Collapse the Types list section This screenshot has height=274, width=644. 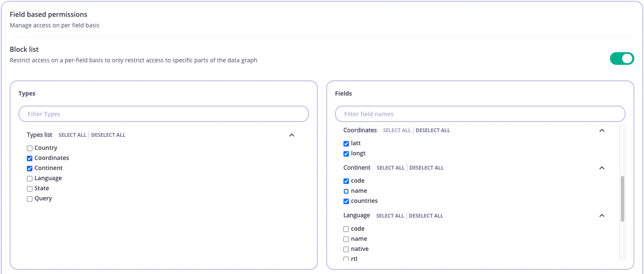291,135
